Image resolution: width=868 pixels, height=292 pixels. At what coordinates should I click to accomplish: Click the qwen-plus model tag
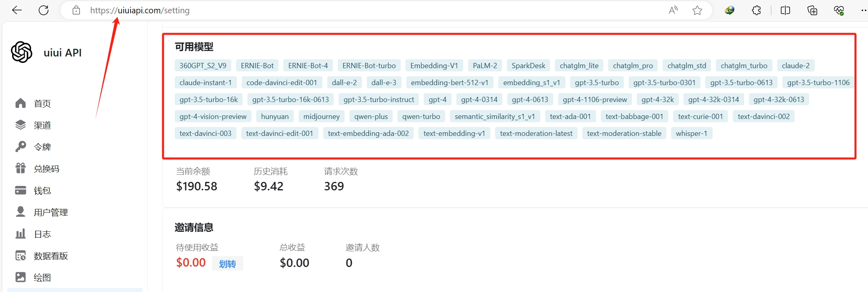pyautogui.click(x=371, y=117)
